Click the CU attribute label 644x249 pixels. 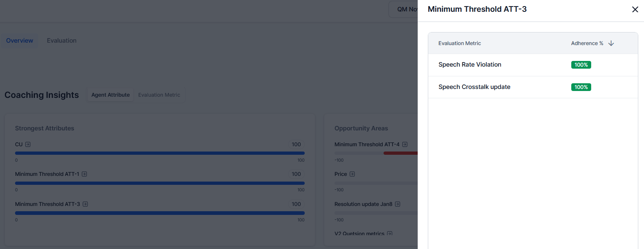click(x=19, y=144)
